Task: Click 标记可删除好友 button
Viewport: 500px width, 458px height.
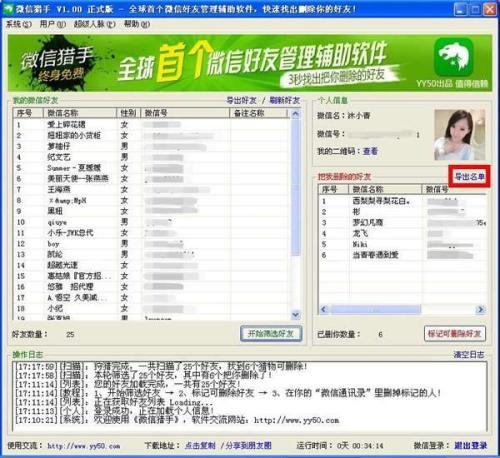Action: pyautogui.click(x=454, y=333)
